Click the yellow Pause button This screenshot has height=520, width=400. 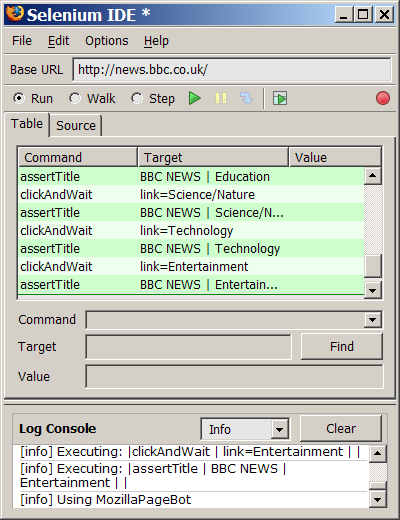pos(221,98)
